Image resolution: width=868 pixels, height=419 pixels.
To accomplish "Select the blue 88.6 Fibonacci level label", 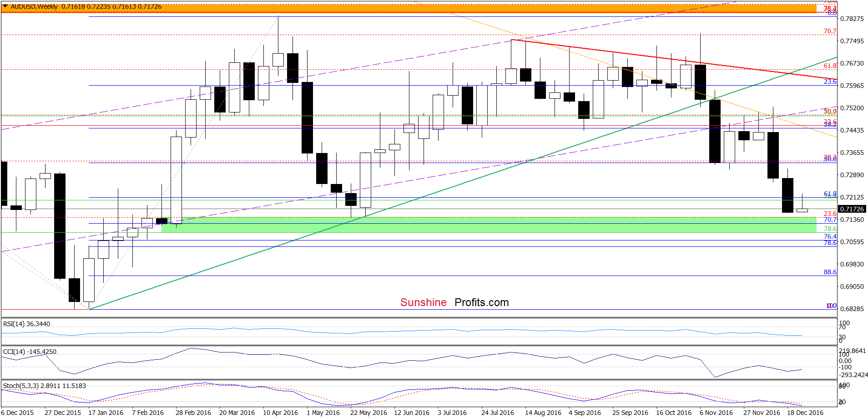I will tap(830, 272).
